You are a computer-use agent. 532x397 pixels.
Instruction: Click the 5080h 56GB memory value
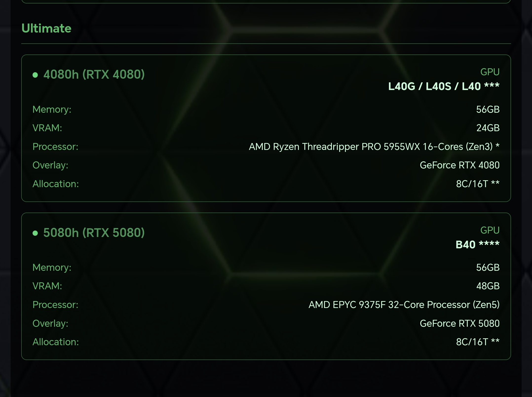[x=488, y=268]
